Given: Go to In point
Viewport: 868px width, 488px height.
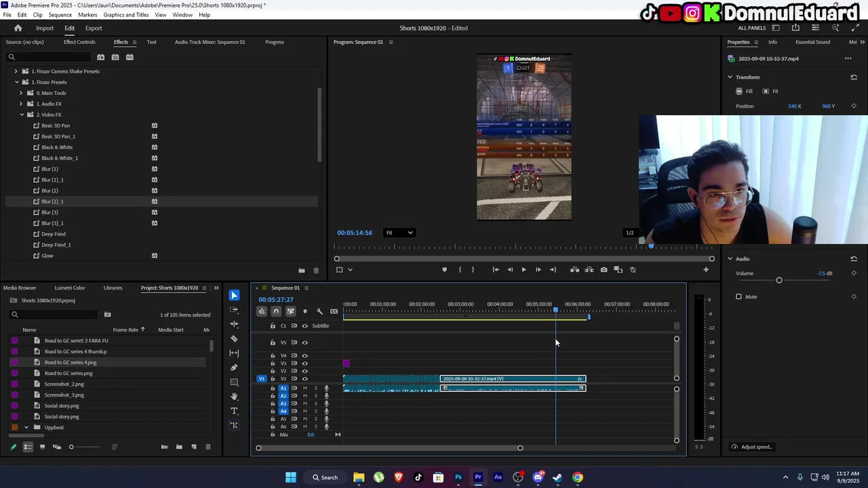Looking at the screenshot, I should point(496,270).
